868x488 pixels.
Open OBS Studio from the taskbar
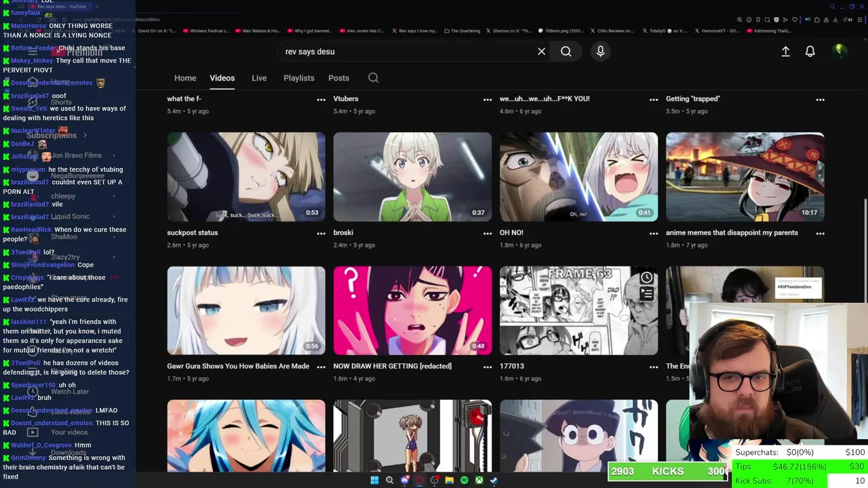(434, 481)
